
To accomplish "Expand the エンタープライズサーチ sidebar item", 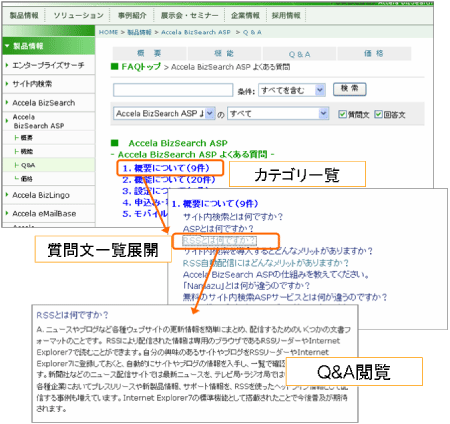I will point(48,65).
